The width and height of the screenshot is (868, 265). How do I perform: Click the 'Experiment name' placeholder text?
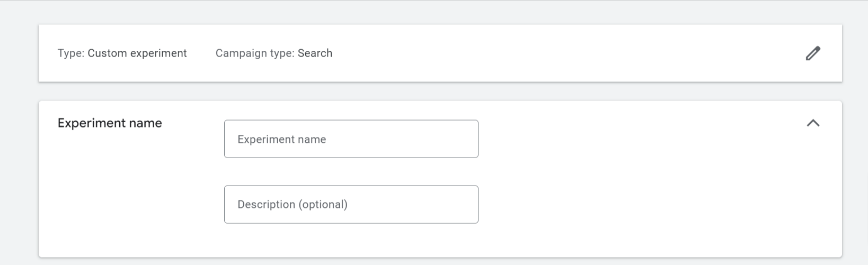(282, 139)
